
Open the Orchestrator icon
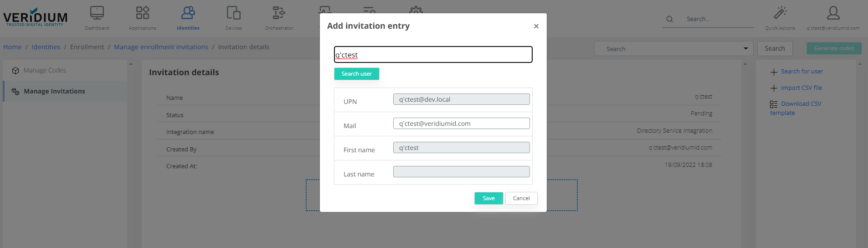(279, 13)
